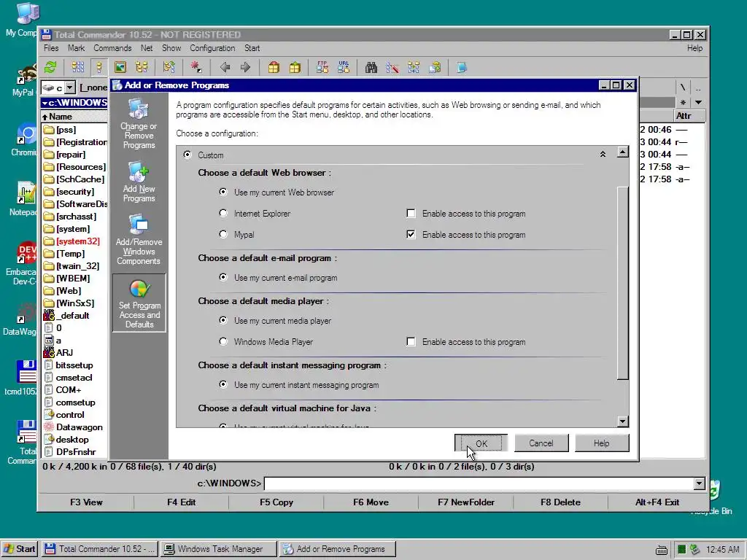Check Enable access for Windows Media Player

[x=411, y=341]
